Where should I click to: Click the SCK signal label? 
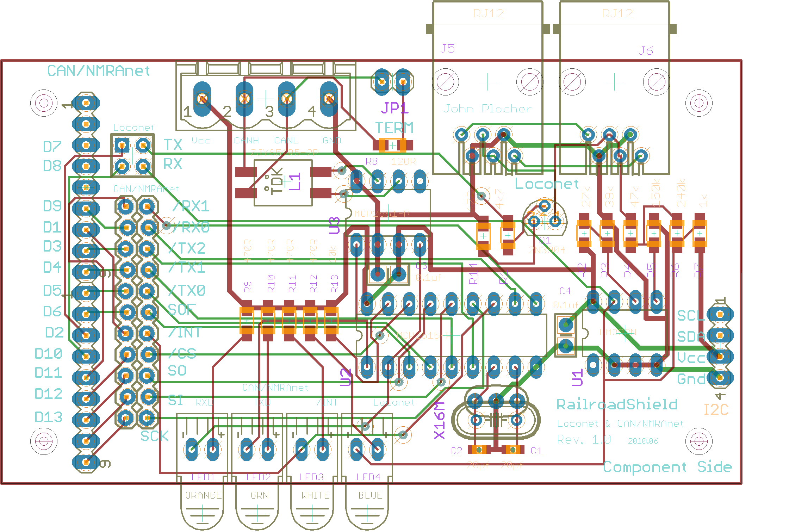(155, 436)
